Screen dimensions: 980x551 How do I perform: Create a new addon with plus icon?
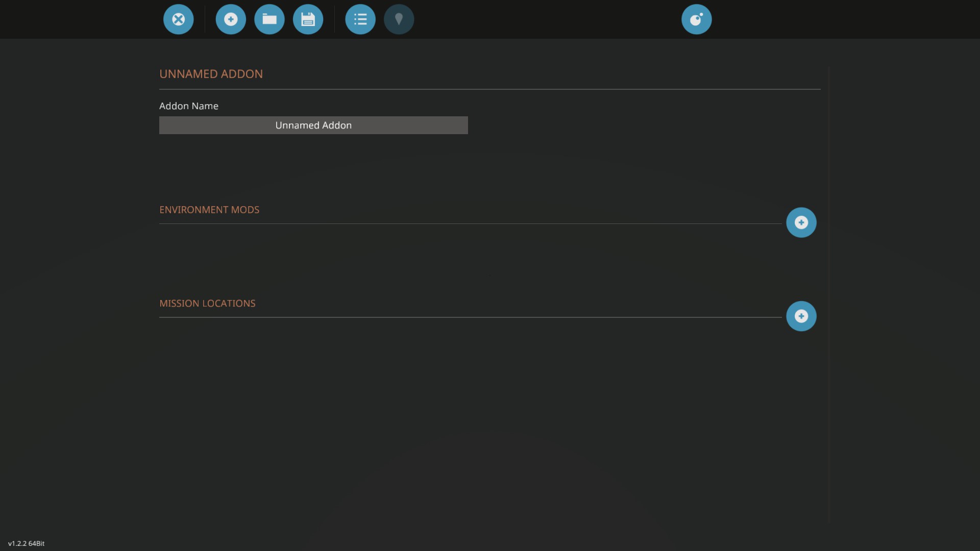pos(231,19)
